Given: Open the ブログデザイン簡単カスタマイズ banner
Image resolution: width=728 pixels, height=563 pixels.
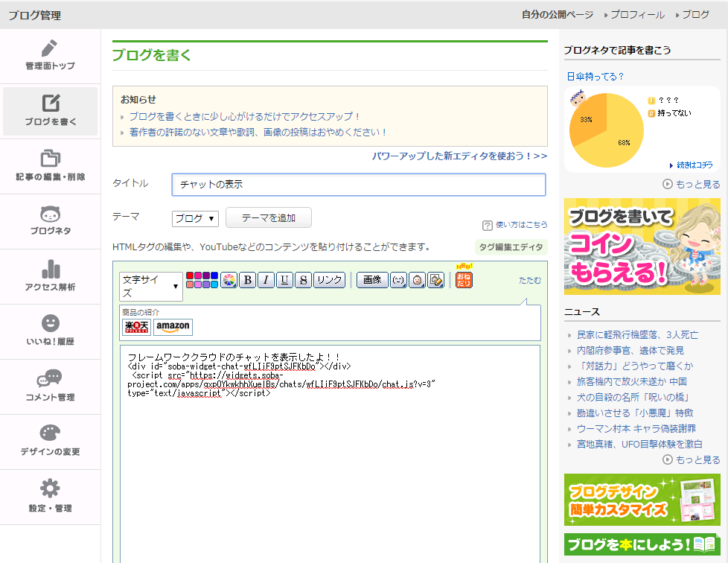Looking at the screenshot, I should [x=642, y=500].
